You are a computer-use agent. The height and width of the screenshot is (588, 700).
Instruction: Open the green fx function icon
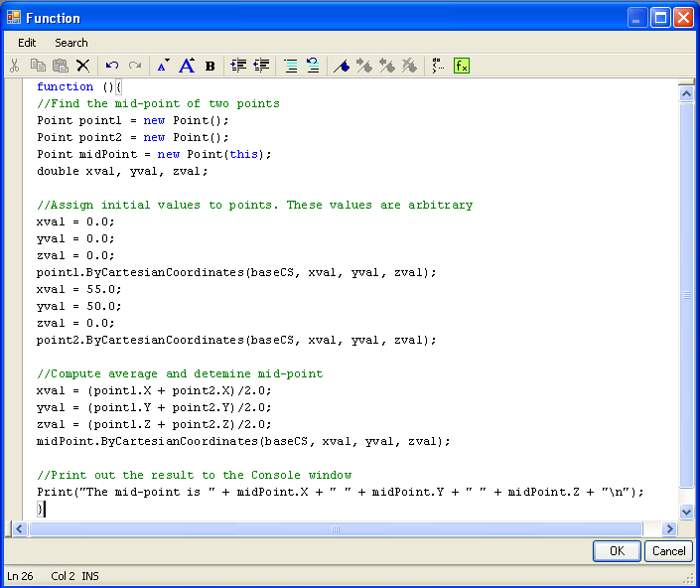462,66
